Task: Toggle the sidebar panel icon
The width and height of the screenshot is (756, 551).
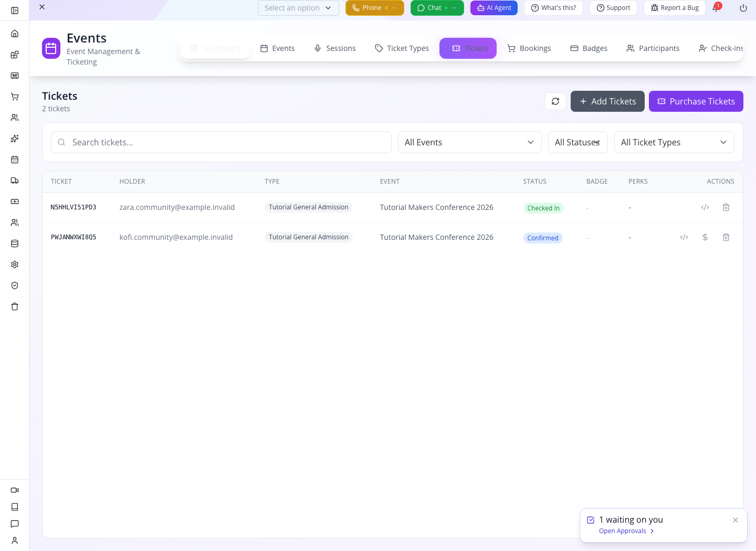Action: [15, 10]
